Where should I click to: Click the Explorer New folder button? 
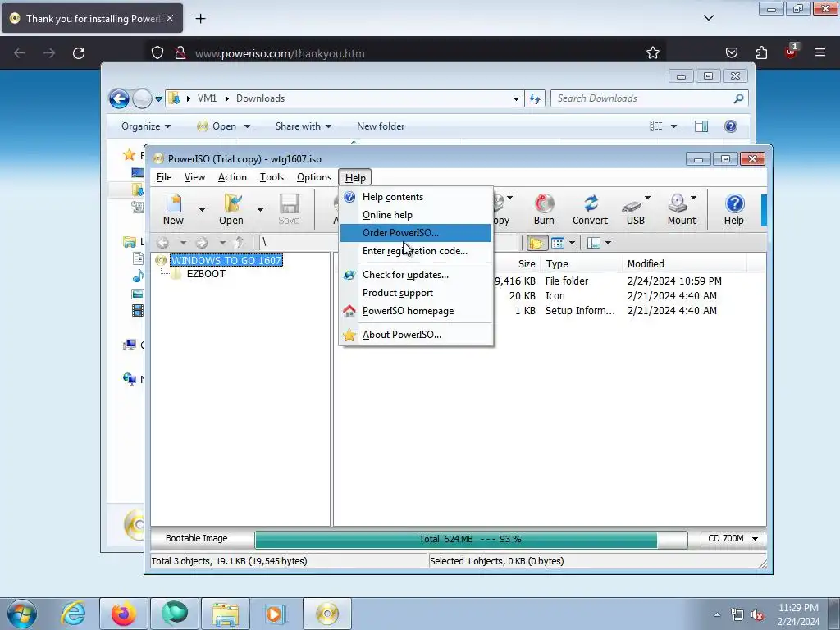click(x=381, y=126)
